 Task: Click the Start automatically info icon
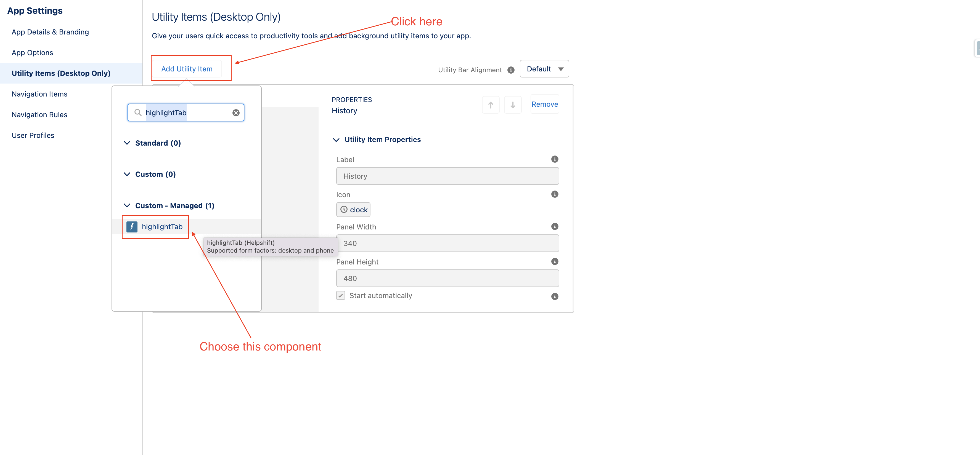tap(555, 296)
